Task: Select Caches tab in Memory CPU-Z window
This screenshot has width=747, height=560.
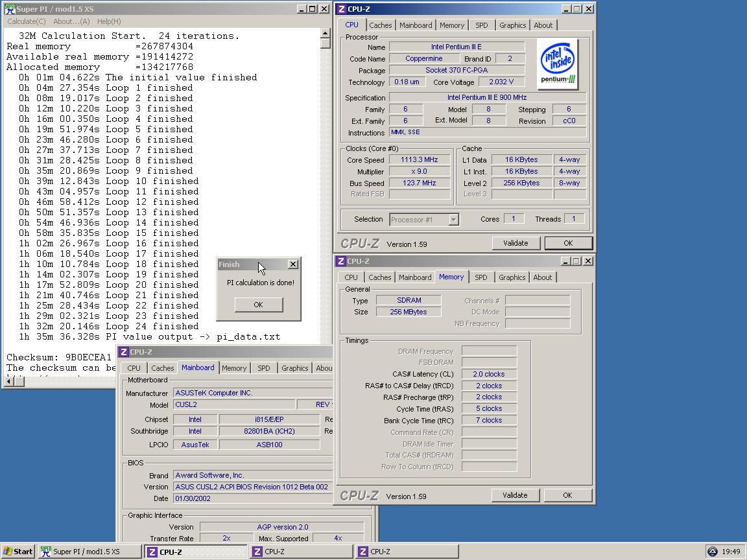Action: [380, 277]
